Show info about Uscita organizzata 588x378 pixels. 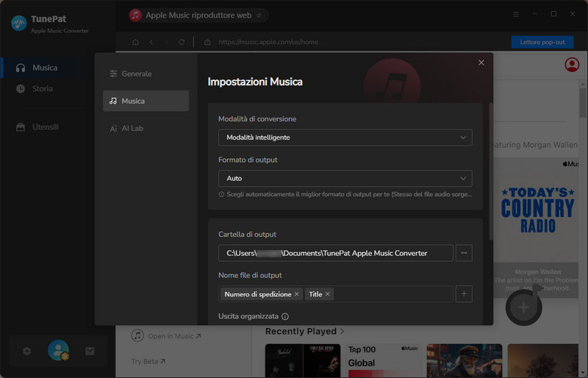click(x=285, y=316)
